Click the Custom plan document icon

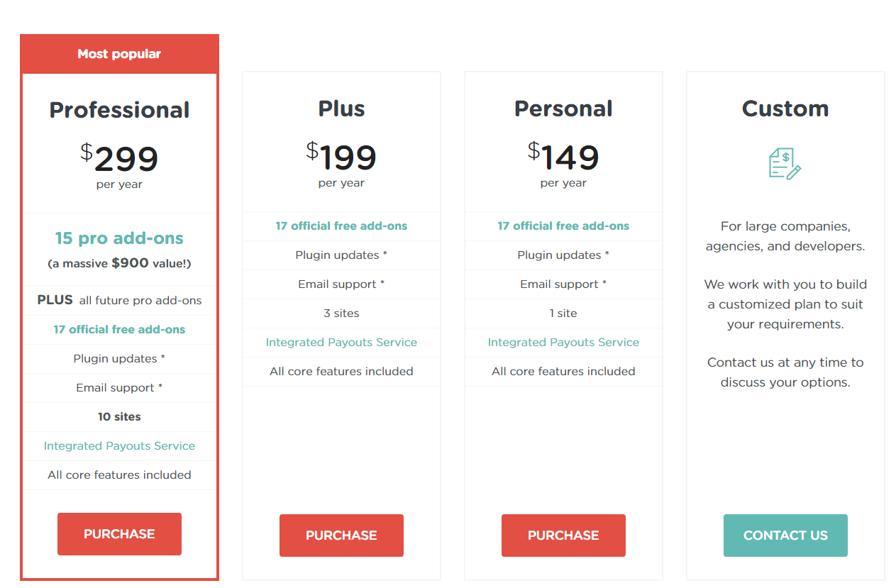point(785,163)
